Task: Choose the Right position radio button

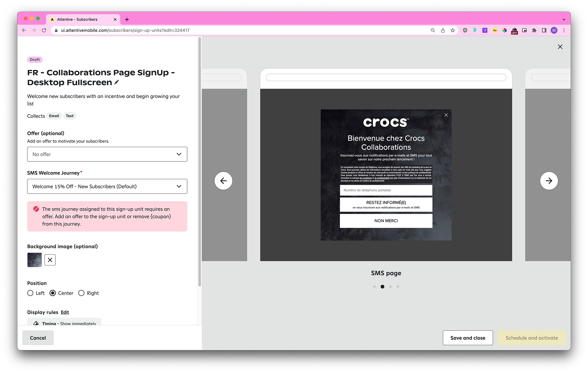Action: (x=81, y=293)
